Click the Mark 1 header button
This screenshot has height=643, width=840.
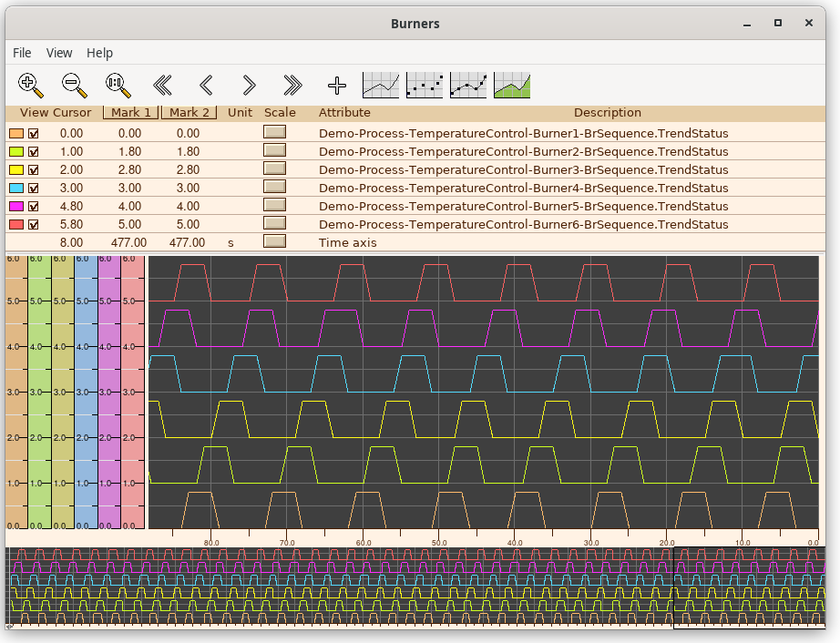(x=130, y=112)
